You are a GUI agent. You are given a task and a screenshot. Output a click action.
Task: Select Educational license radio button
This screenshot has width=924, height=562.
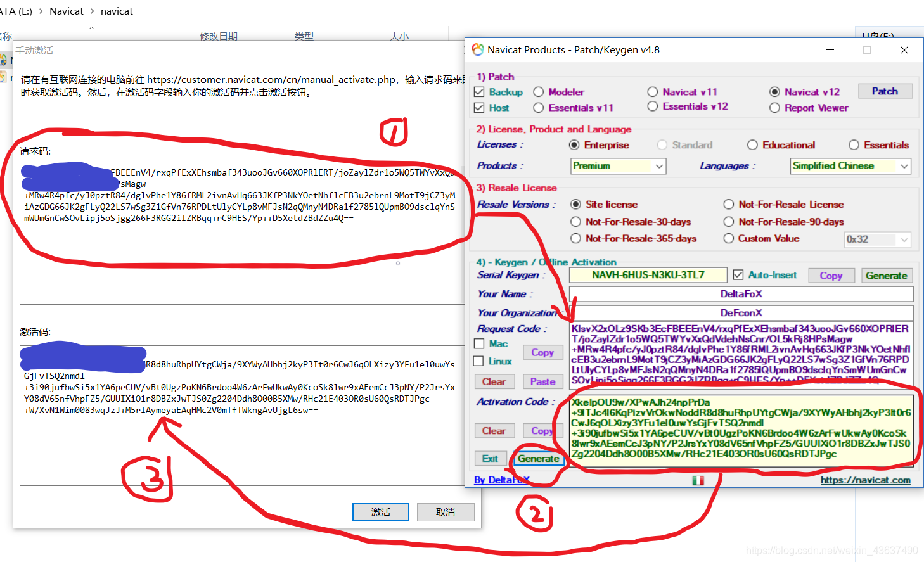coord(752,145)
